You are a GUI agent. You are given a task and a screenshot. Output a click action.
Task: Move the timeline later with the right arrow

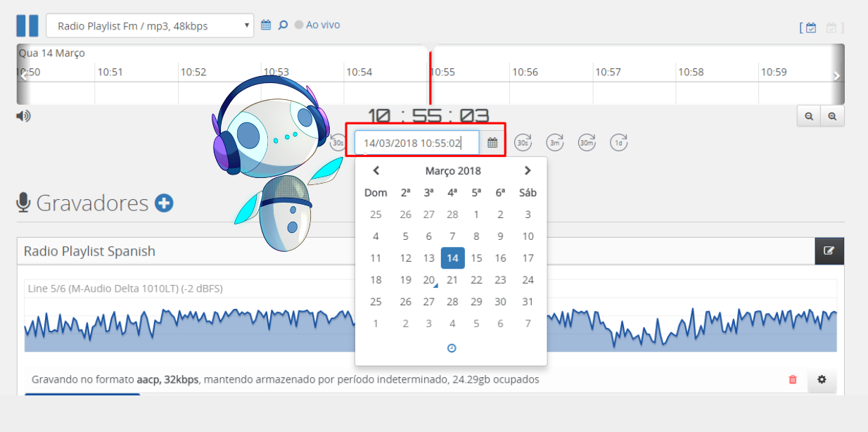coord(836,76)
